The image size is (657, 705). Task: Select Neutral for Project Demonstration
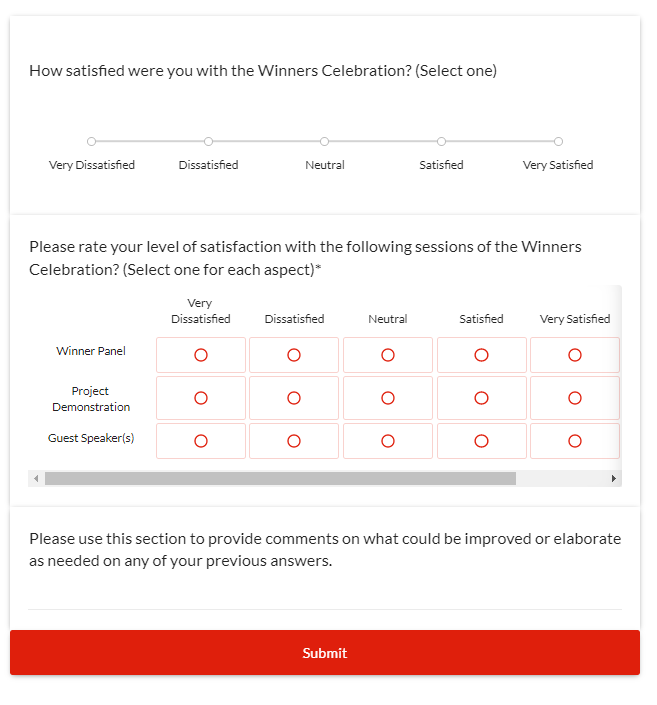pyautogui.click(x=388, y=398)
